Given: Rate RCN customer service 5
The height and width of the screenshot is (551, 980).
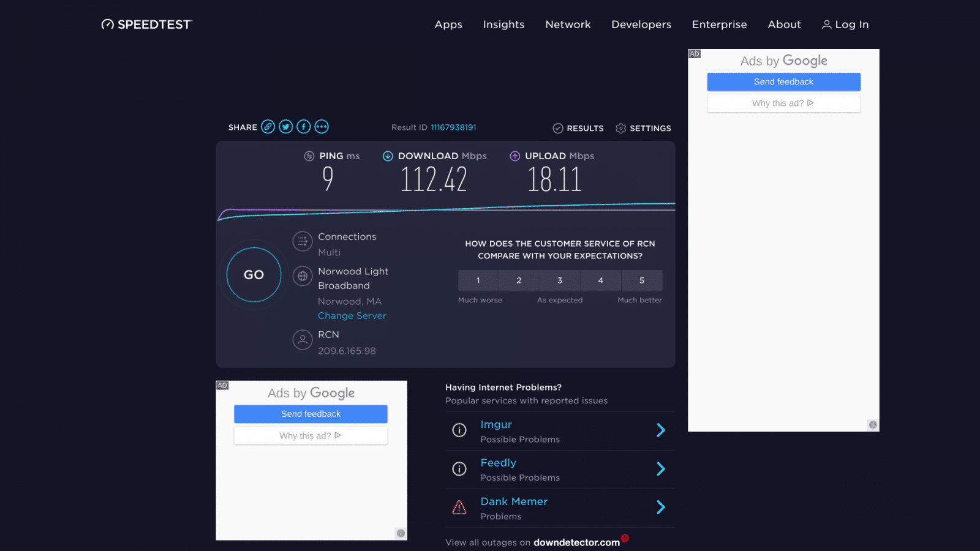Looking at the screenshot, I should pos(642,280).
